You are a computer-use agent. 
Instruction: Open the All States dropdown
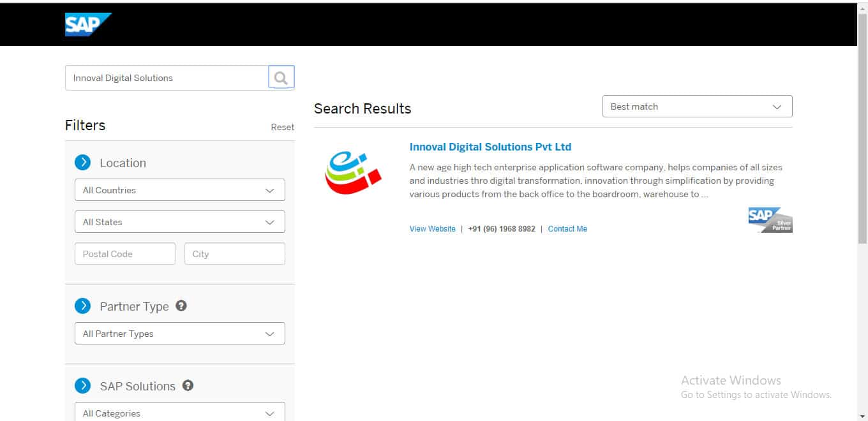click(x=179, y=222)
